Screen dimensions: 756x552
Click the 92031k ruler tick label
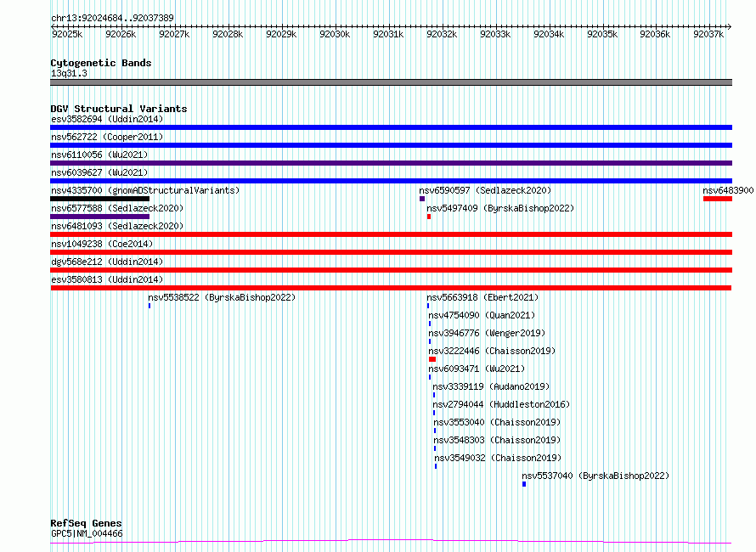[x=388, y=34]
